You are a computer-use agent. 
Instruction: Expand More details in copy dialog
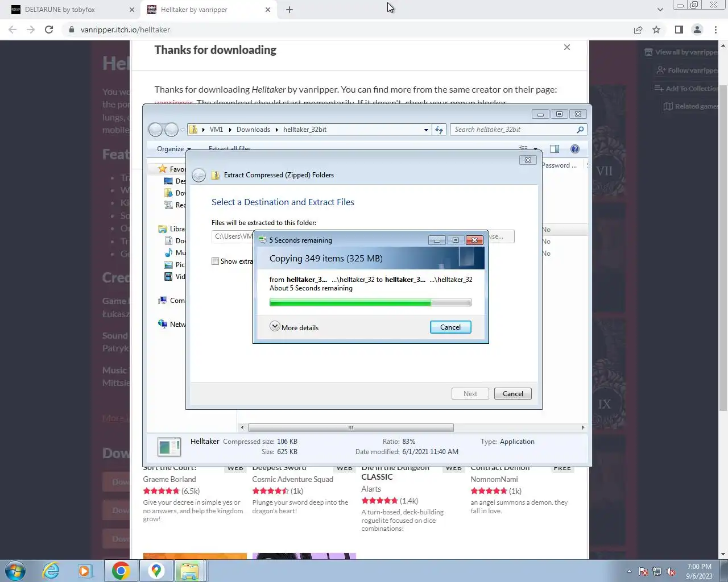(x=294, y=327)
